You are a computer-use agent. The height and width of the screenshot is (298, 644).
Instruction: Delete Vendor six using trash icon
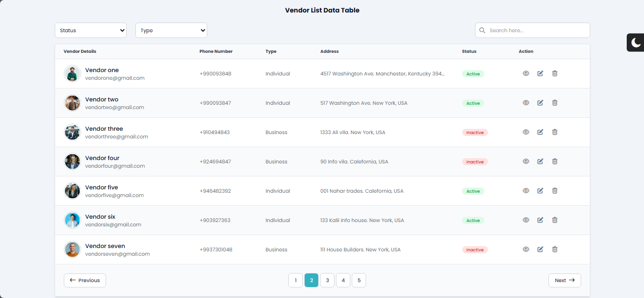pyautogui.click(x=555, y=220)
